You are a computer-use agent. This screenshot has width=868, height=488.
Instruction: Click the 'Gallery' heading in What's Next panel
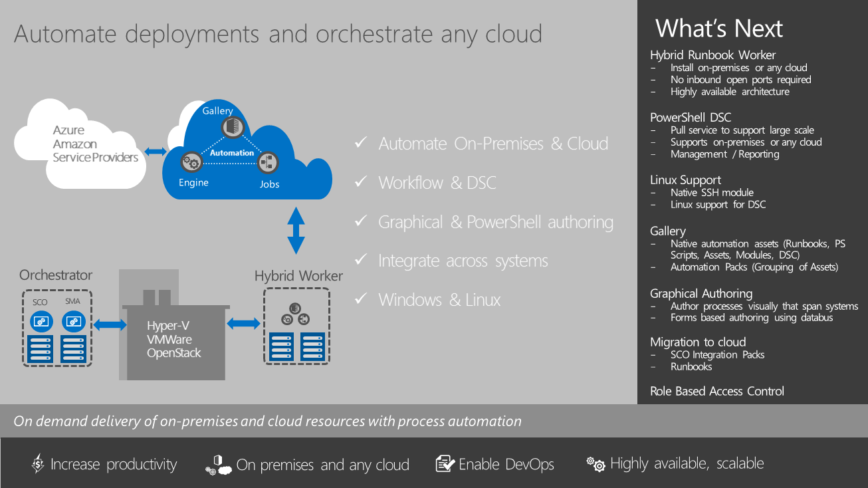click(667, 231)
